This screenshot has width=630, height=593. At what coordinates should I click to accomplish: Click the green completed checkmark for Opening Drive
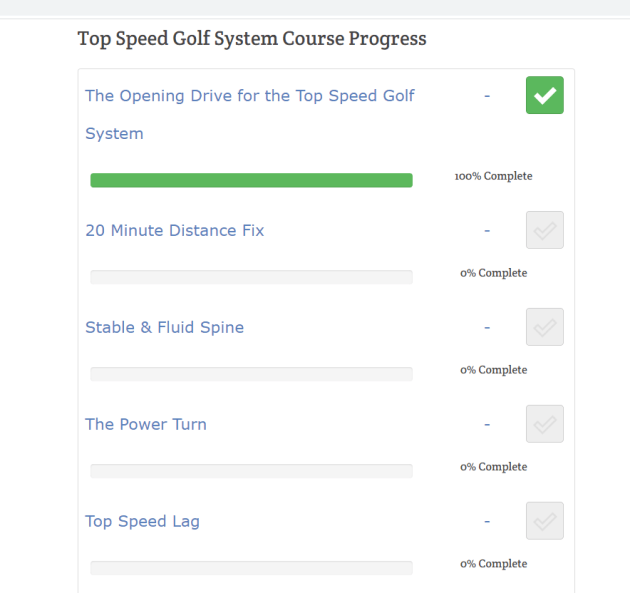[545, 95]
